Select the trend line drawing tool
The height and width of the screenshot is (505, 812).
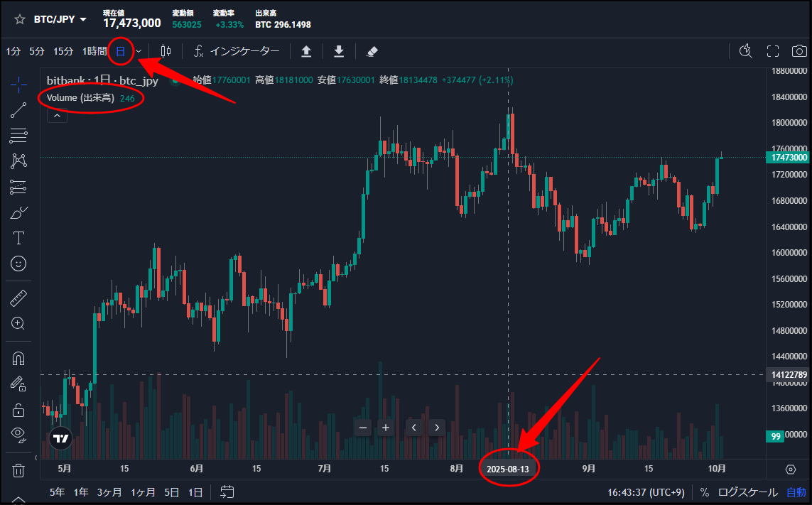point(19,109)
